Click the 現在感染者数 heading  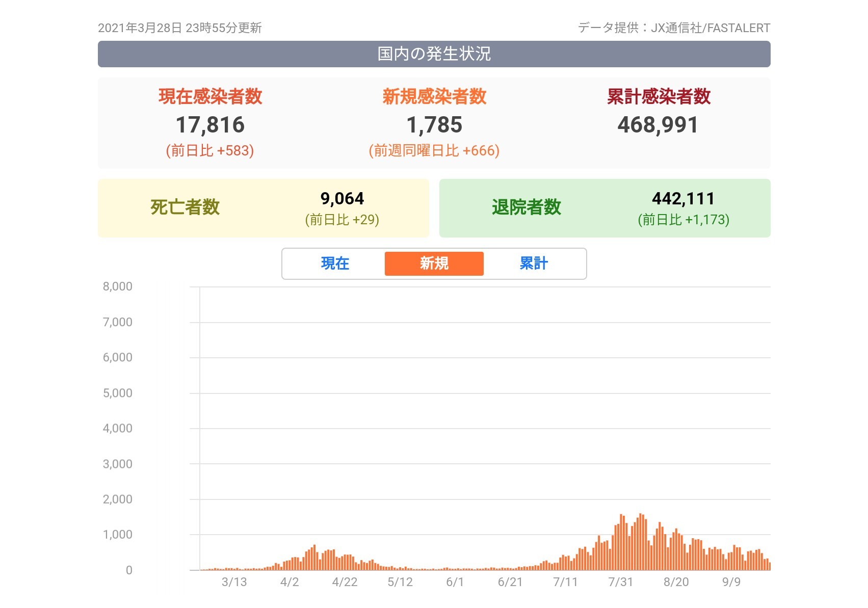click(x=210, y=96)
